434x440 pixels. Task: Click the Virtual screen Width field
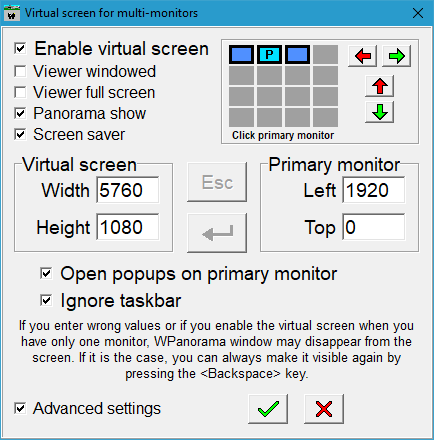coord(128,190)
